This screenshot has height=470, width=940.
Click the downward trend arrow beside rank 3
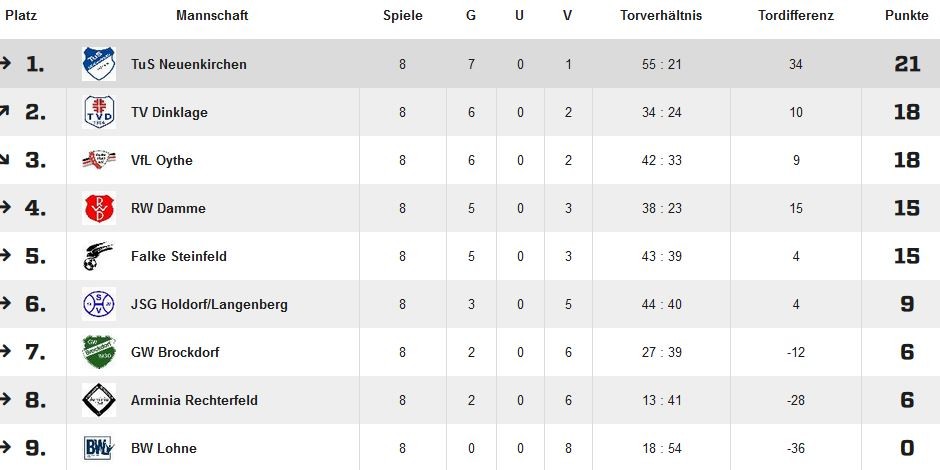tap(5, 159)
